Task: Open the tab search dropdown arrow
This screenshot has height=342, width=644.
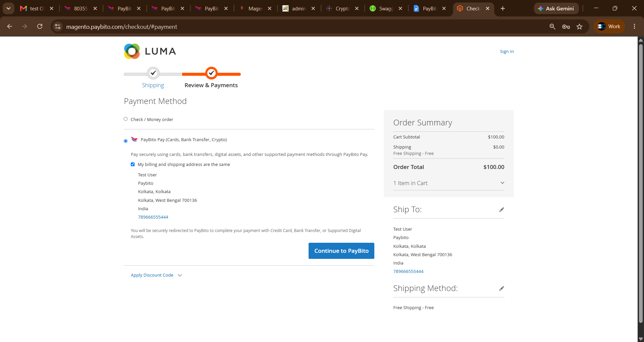Action: pyautogui.click(x=8, y=8)
